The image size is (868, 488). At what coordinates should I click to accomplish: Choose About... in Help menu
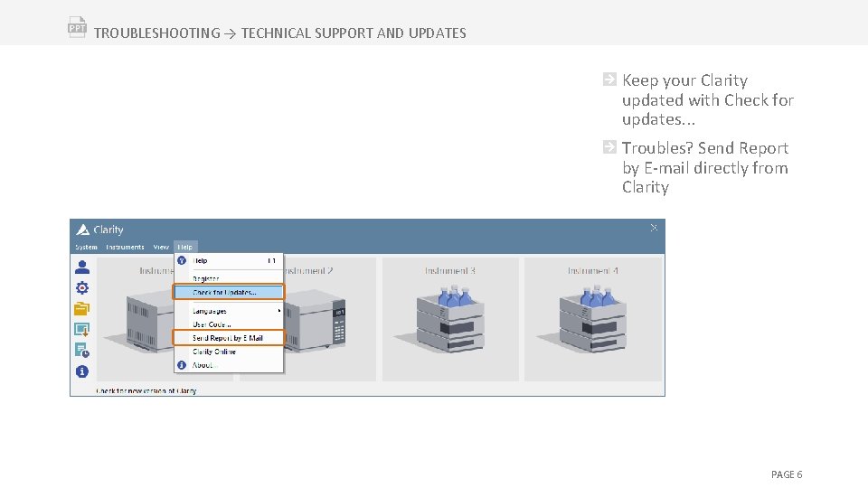click(x=229, y=365)
